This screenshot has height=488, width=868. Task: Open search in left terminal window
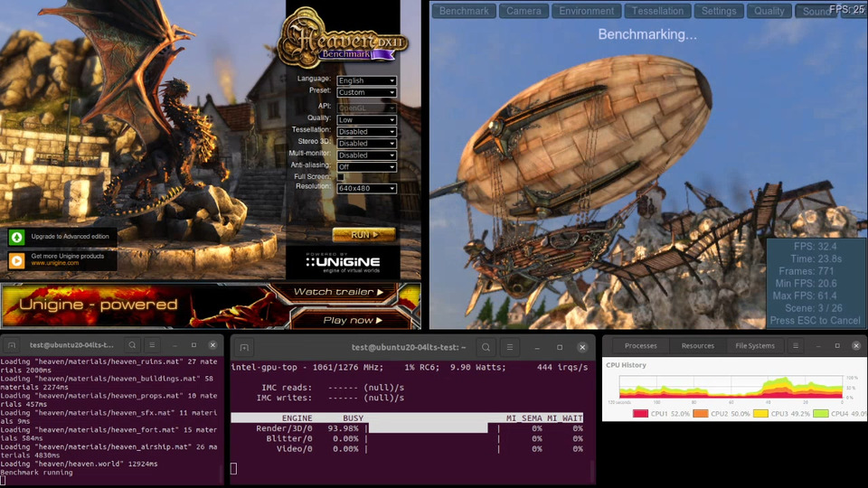[132, 344]
